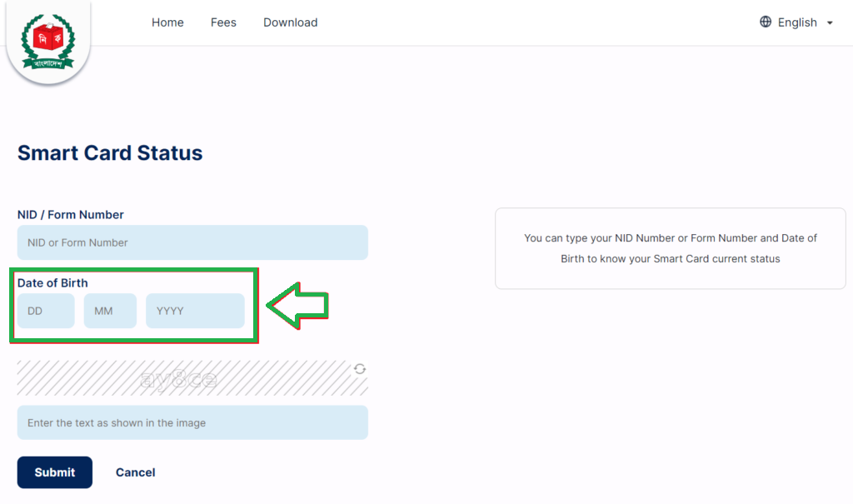Focus the NID or Form Number field
The width and height of the screenshot is (853, 504).
pos(192,242)
